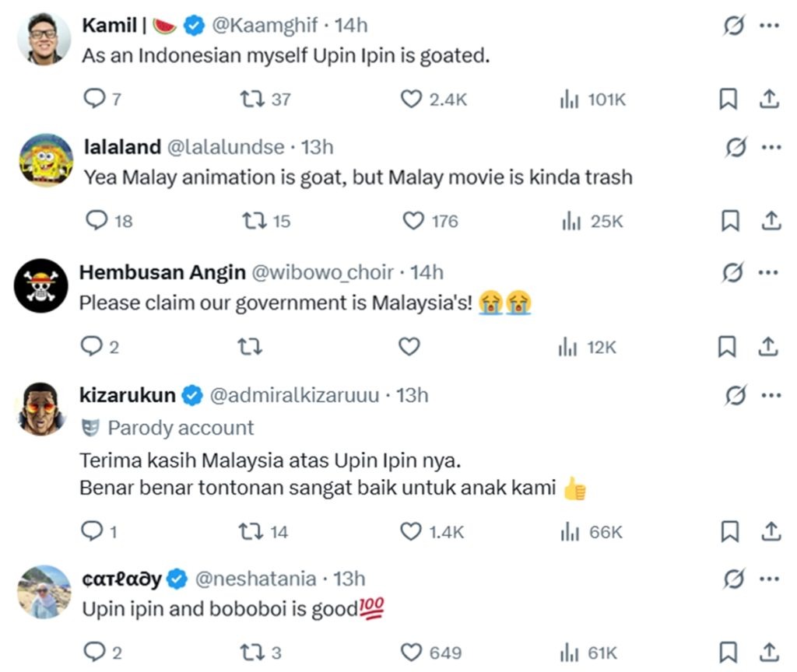Bookmark Hembusan Angin's tweet
This screenshot has width=797, height=672.
729,347
